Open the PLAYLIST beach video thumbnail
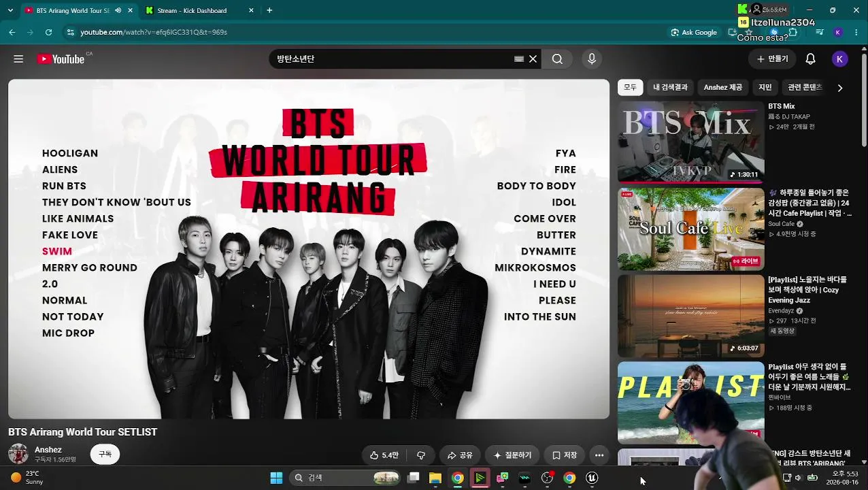Viewport: 868px width, 490px height. pos(691,402)
